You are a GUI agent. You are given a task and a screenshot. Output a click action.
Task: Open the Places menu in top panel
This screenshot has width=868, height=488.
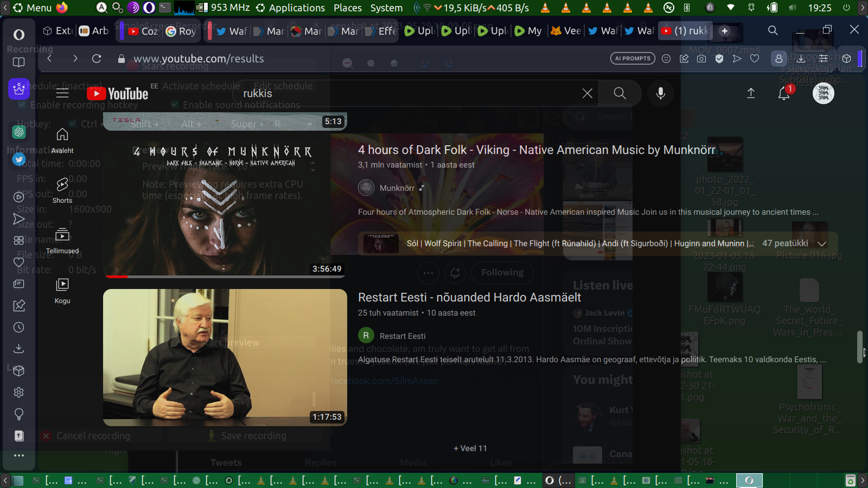(x=348, y=8)
